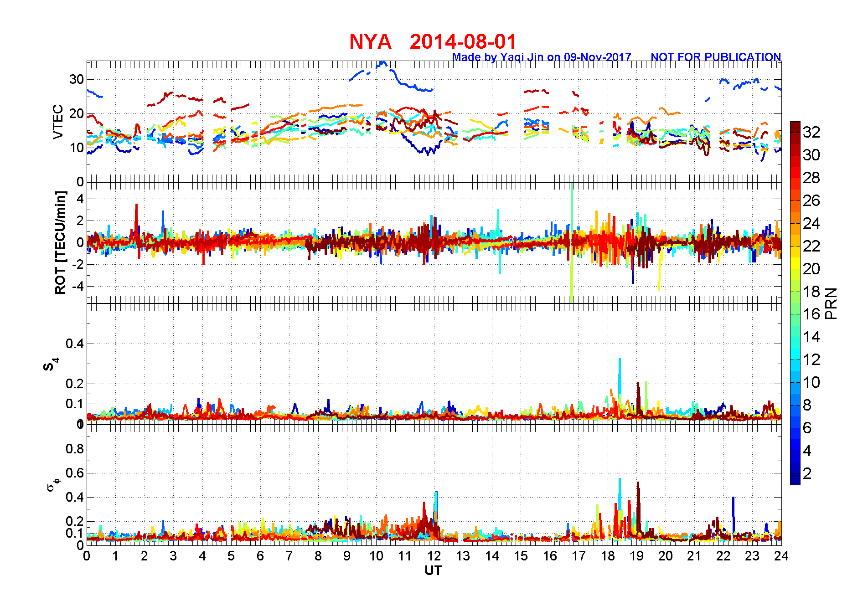
Task: Click x-axis tick label 6
Action: (x=260, y=556)
